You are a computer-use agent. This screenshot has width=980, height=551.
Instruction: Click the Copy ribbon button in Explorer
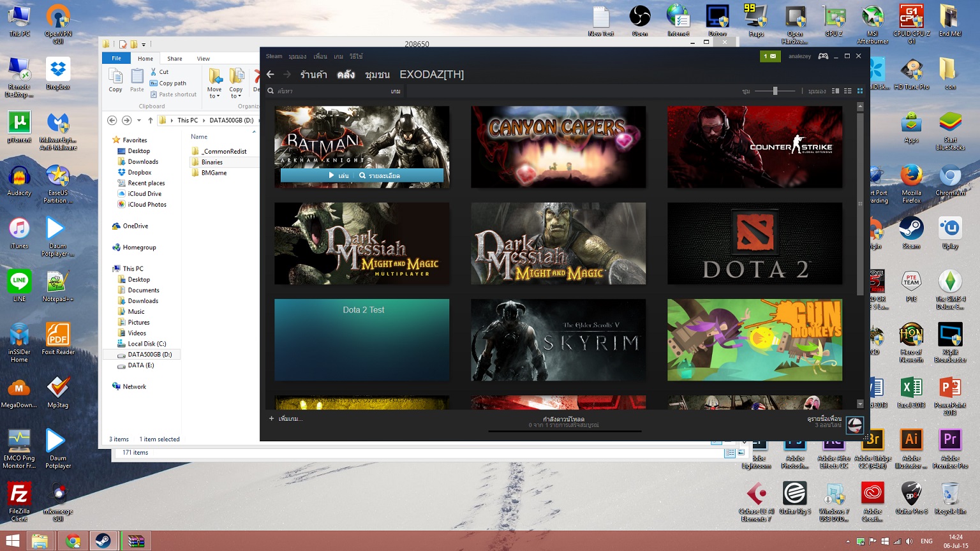click(x=115, y=81)
